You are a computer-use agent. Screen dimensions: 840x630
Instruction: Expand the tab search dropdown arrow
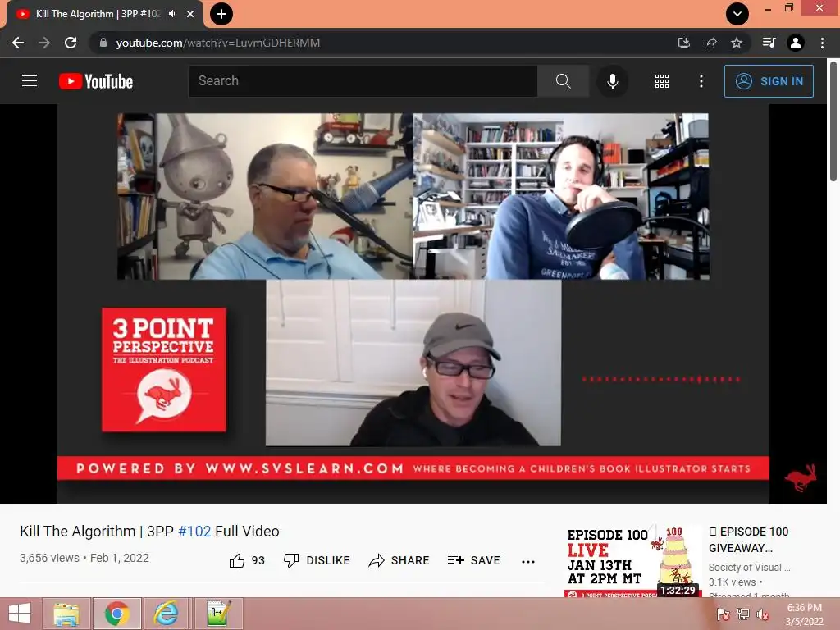click(x=737, y=14)
